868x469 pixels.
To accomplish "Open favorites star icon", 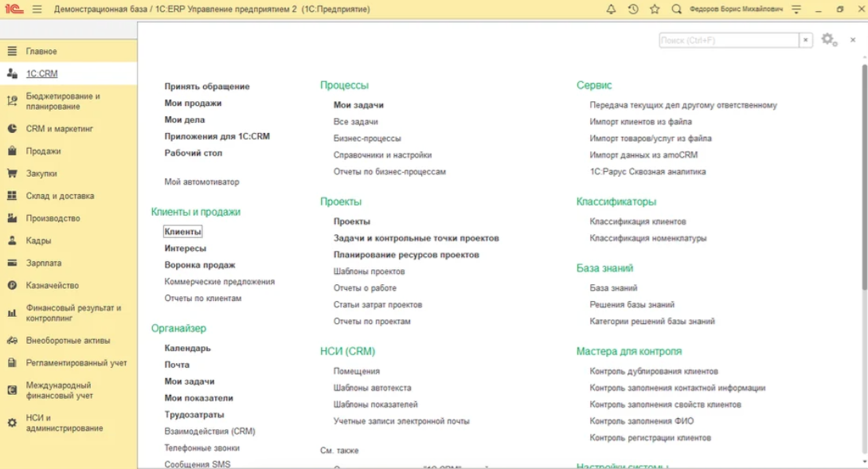I will pyautogui.click(x=655, y=9).
